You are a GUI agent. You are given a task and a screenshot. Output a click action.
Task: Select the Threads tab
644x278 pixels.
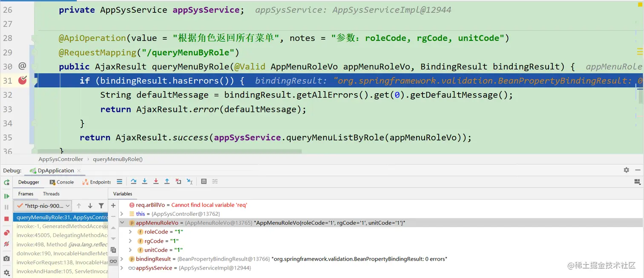coord(51,194)
